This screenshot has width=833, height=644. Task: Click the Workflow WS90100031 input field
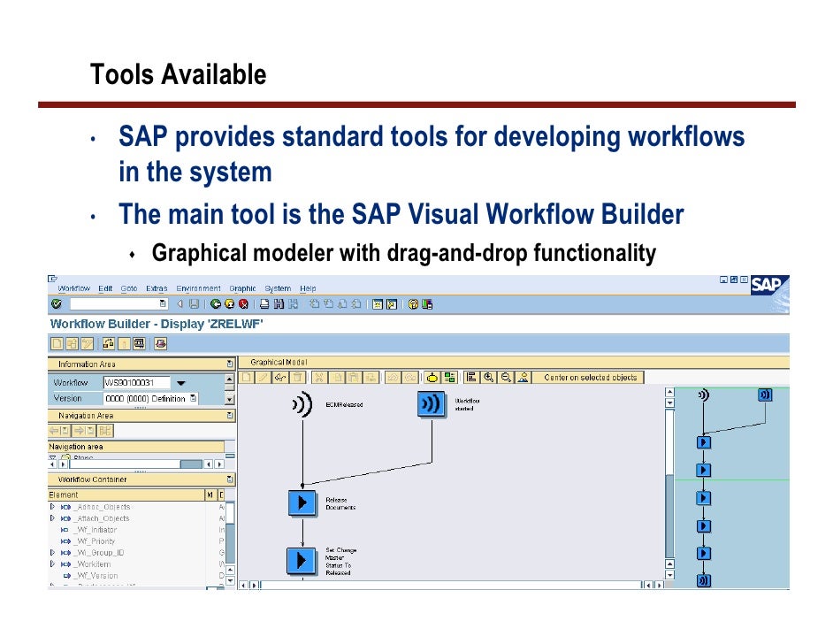pos(136,382)
